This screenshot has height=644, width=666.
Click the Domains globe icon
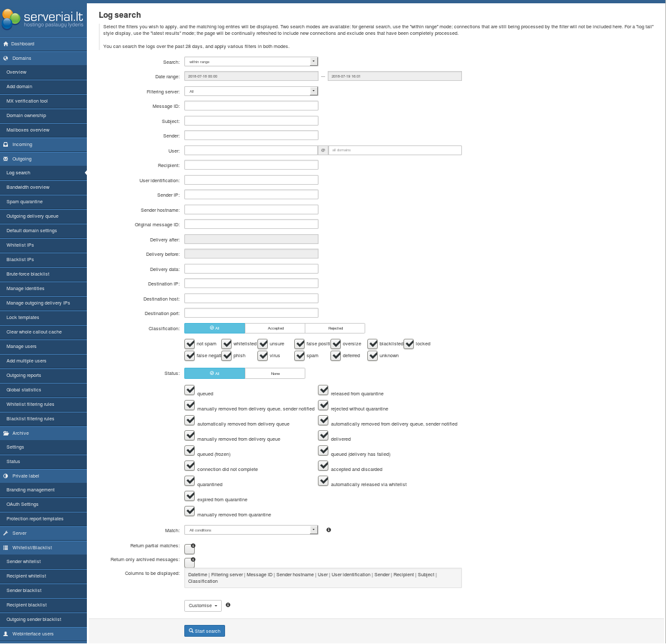[x=6, y=59]
